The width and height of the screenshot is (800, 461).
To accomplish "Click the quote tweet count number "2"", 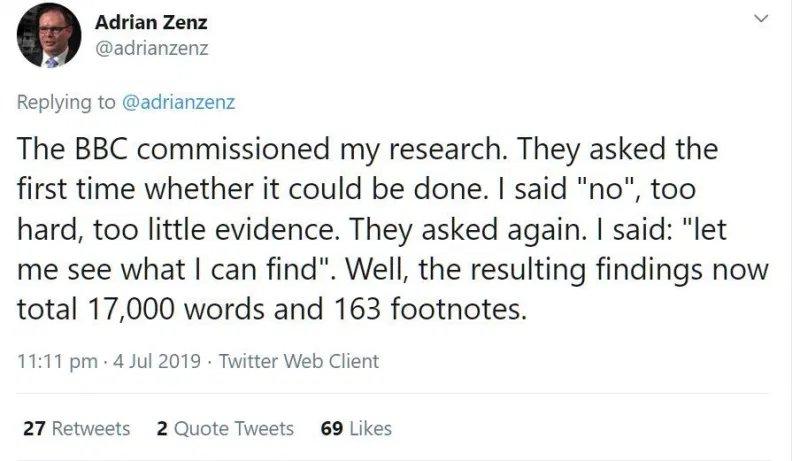I will click(162, 428).
